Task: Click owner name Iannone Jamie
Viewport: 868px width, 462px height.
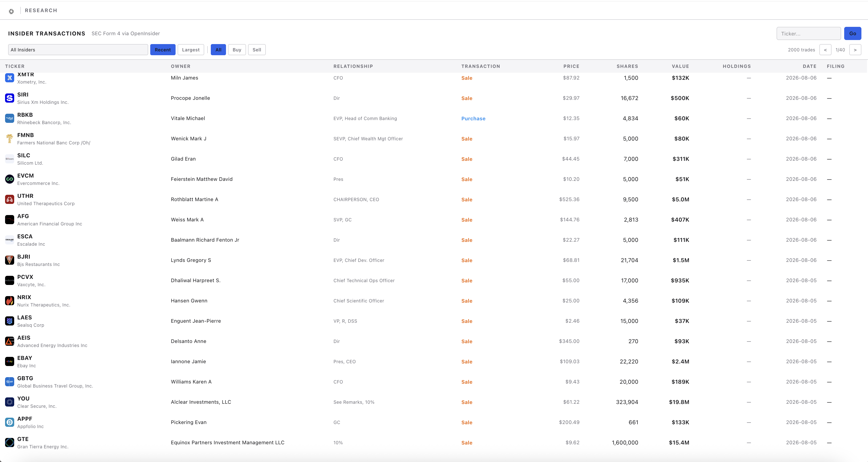Action: [188, 362]
